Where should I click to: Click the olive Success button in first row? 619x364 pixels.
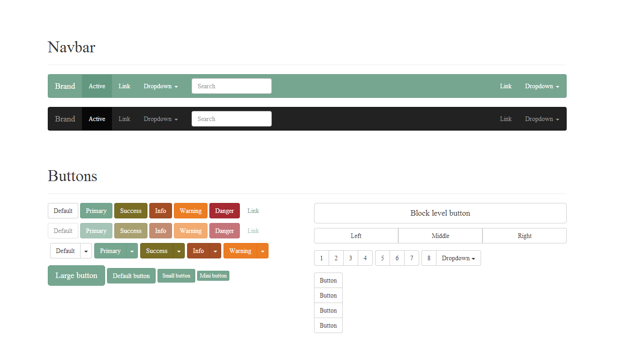(x=131, y=211)
